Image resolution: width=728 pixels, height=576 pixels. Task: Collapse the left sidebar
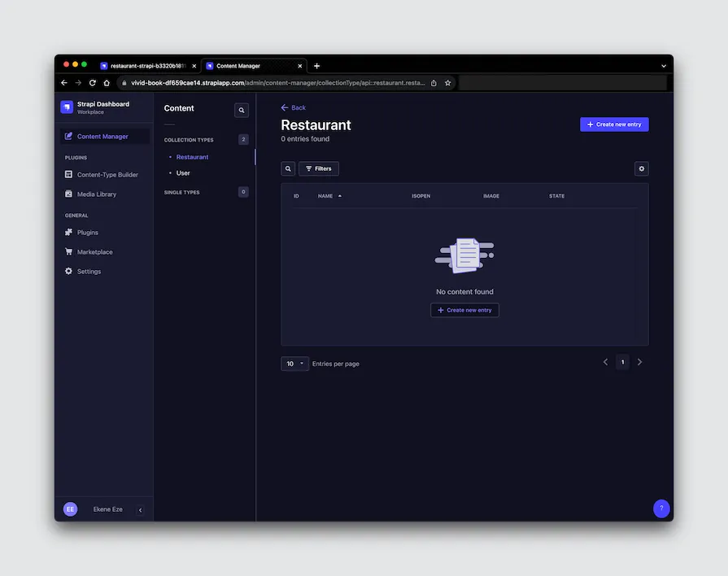[x=139, y=508]
